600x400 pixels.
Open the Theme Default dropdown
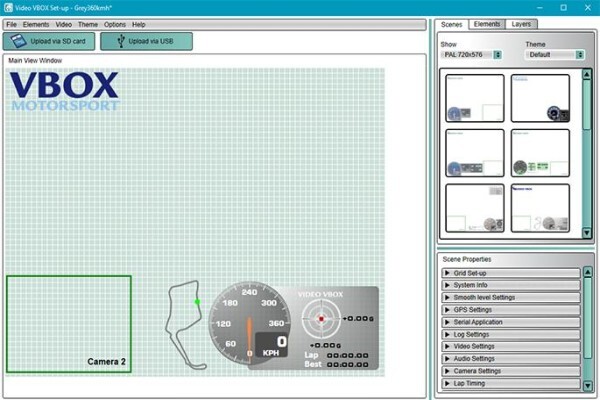[x=555, y=55]
